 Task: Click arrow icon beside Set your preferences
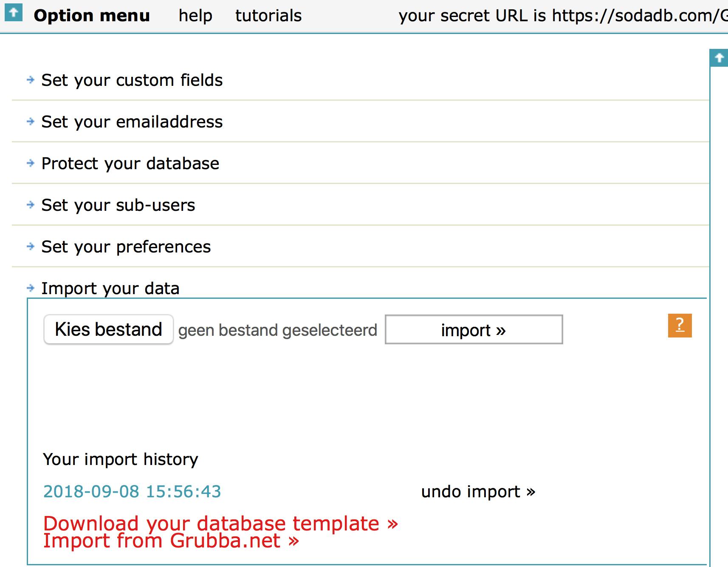31,247
